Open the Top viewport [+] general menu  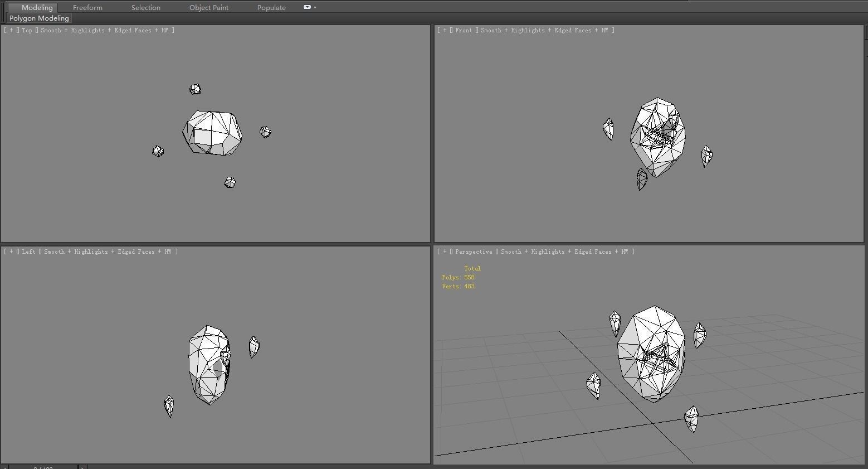point(11,30)
